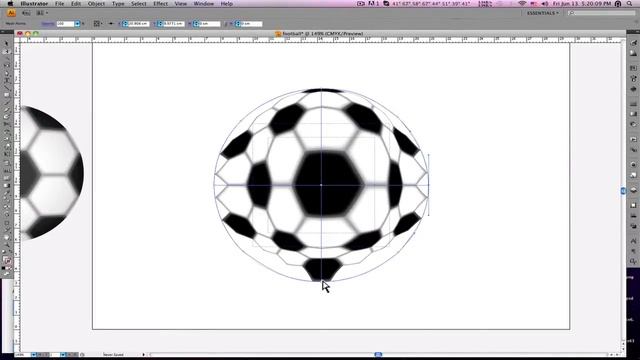Click the horizontal scrollbar thumb

pos(378,355)
